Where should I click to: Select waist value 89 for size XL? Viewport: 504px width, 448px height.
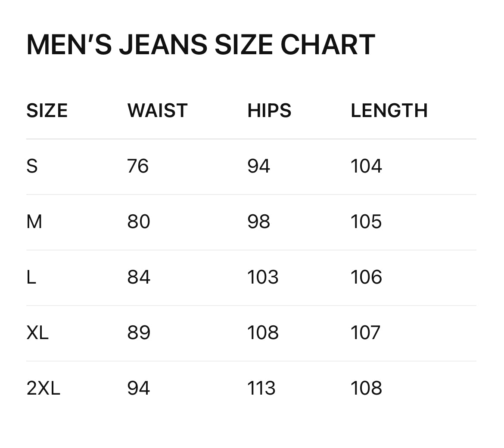point(139,333)
